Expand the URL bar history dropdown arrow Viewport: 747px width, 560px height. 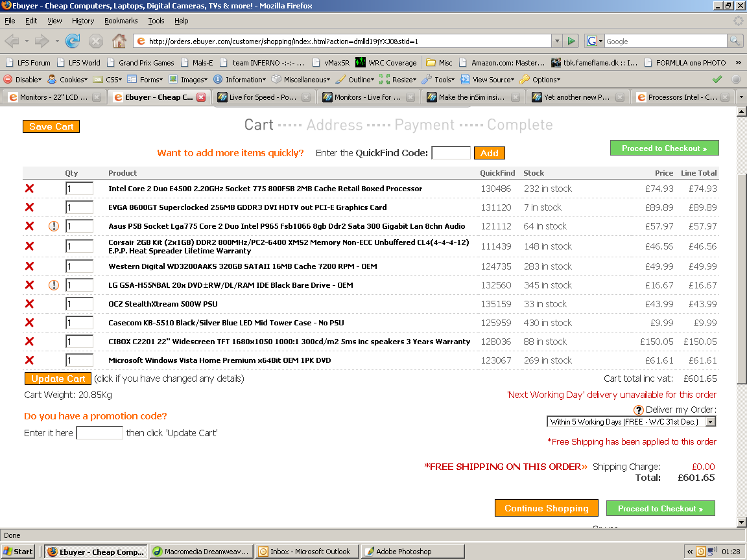[557, 41]
